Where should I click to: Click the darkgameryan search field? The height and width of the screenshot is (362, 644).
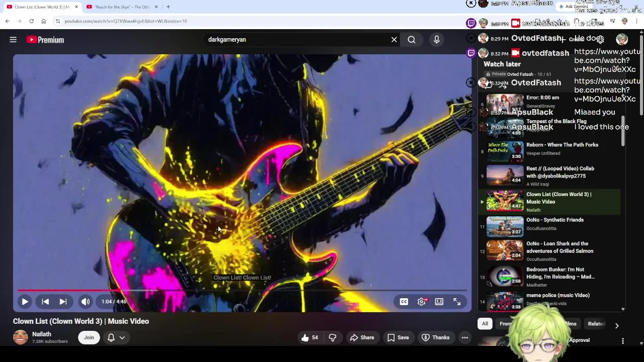[297, 40]
